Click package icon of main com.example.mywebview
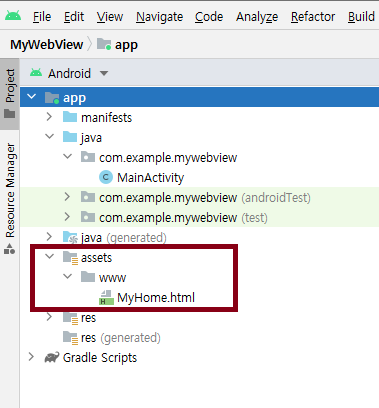Viewport: 379px width, 408px height. (x=88, y=157)
